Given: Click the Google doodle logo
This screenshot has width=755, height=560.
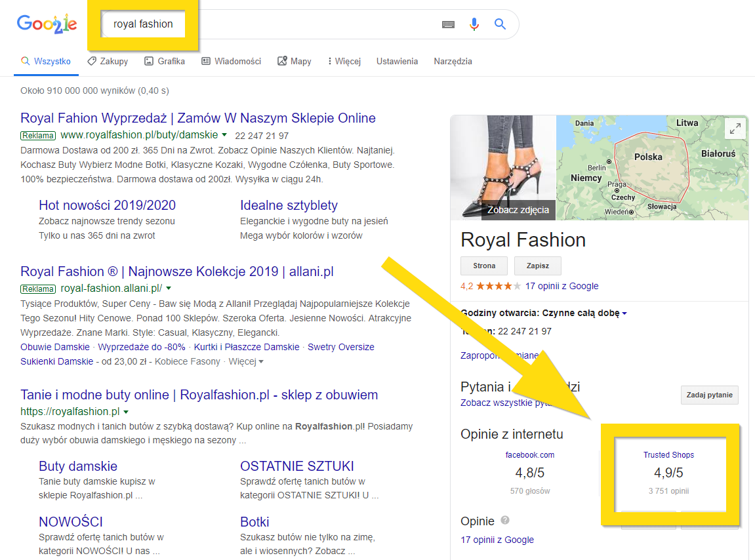Looking at the screenshot, I should pos(47,24).
